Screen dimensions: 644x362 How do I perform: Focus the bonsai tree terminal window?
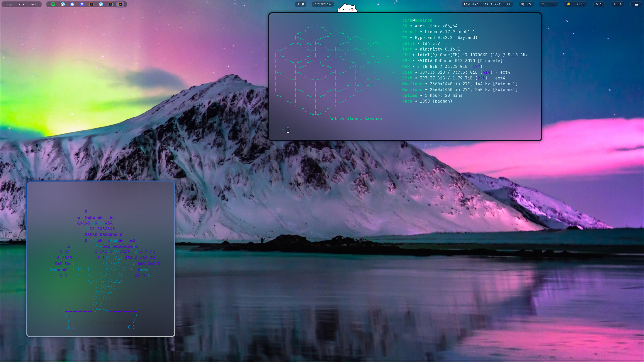(x=101, y=259)
